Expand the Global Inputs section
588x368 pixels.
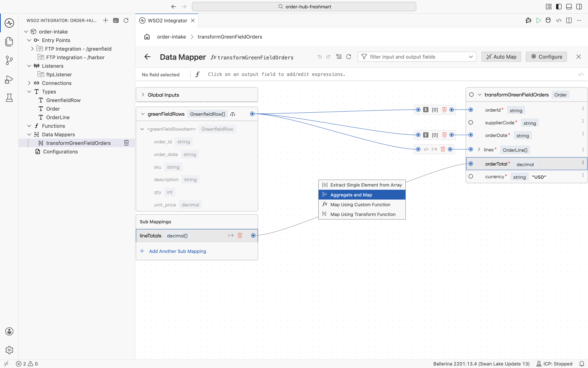click(x=143, y=95)
